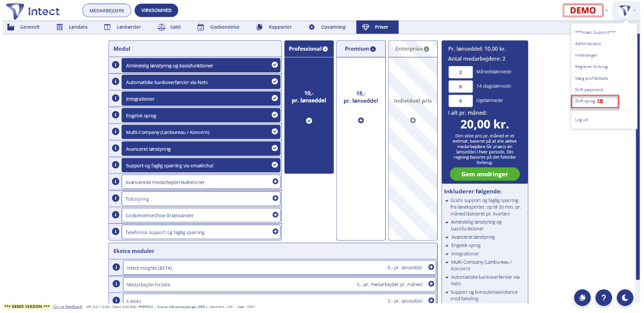Click the Danish flag in Skift sprog
This screenshot has width=644, height=313.
coord(600,101)
